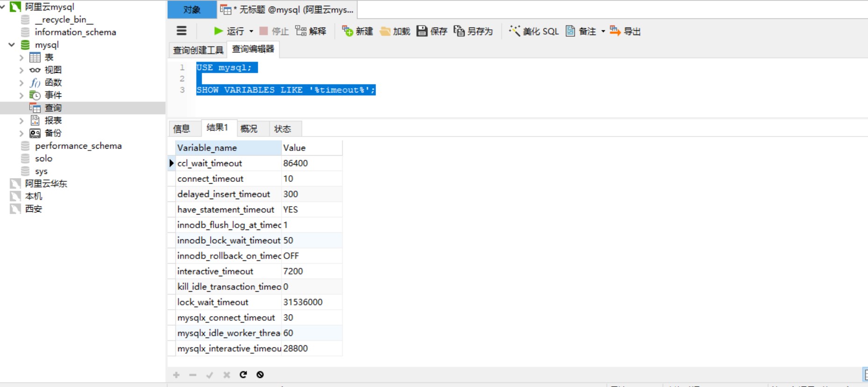Image resolution: width=868 pixels, height=387 pixels.
Task: Select the 无标题 @mysql query tab
Action: pyautogui.click(x=287, y=10)
